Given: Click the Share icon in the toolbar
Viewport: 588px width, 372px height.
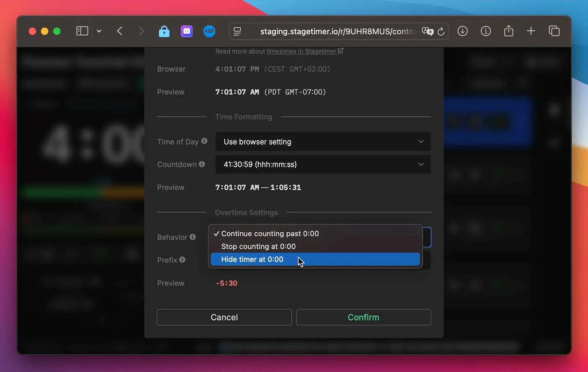Looking at the screenshot, I should point(509,31).
